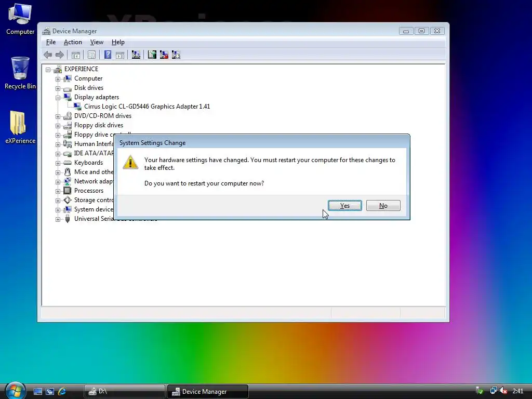The height and width of the screenshot is (399, 532).
Task: Expand the Processors node
Action: coord(58,191)
